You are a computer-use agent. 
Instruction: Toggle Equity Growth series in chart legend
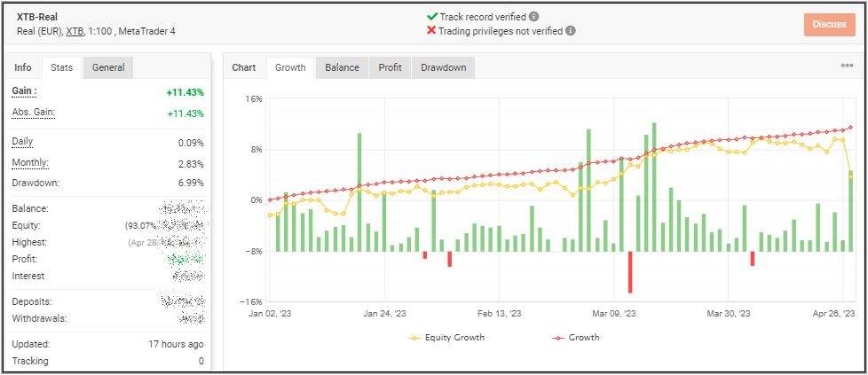[x=446, y=337]
